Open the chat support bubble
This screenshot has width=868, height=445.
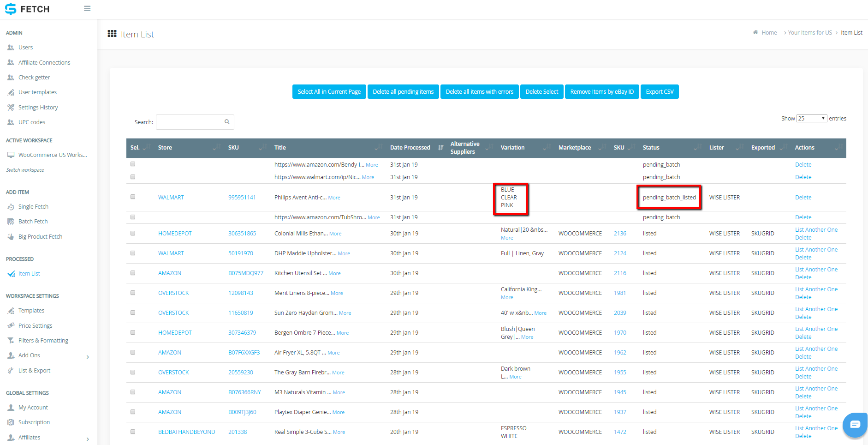point(855,424)
